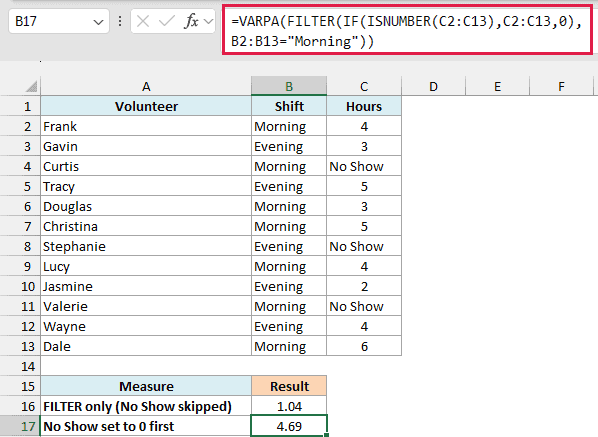The image size is (598, 437).
Task: Click Gavin's Evening shift cell
Action: (x=289, y=146)
